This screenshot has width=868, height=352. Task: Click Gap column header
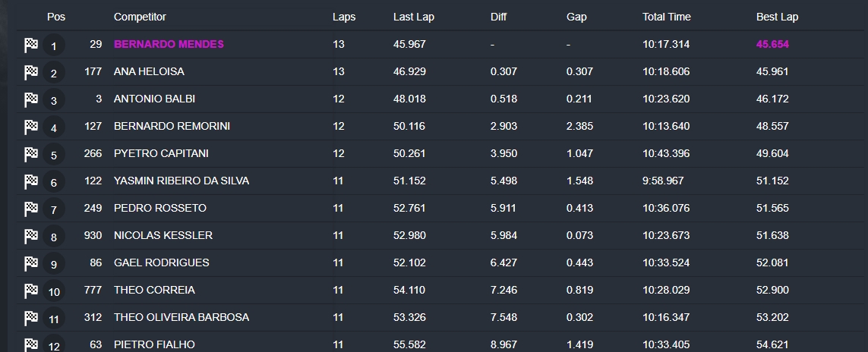(x=576, y=17)
